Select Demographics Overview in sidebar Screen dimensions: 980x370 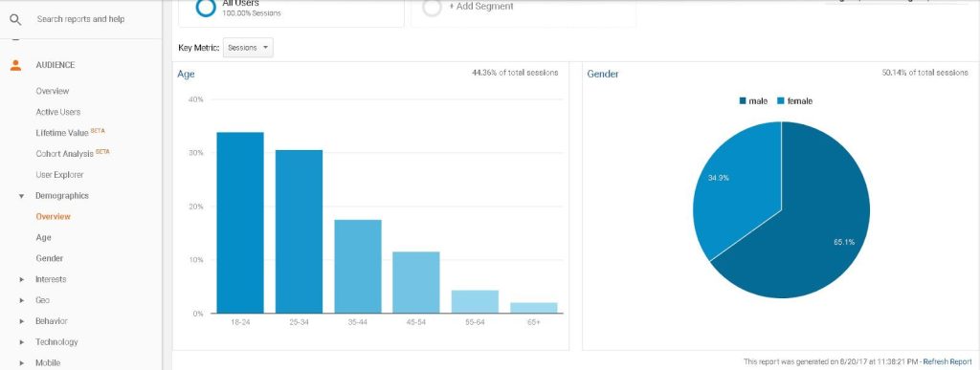tap(54, 216)
